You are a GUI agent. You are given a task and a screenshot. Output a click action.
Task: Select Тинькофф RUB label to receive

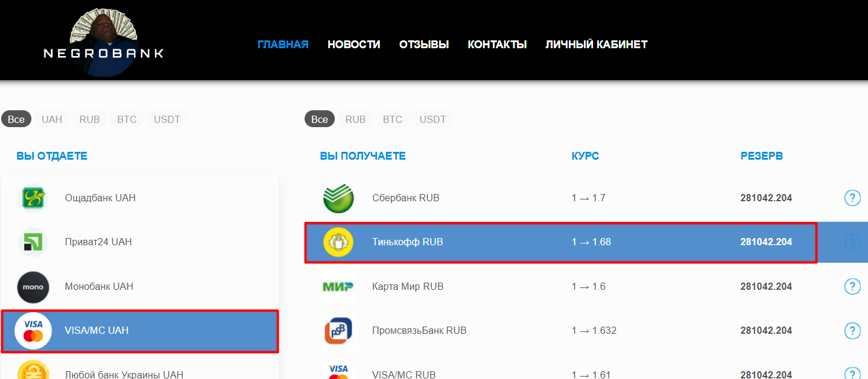(408, 242)
